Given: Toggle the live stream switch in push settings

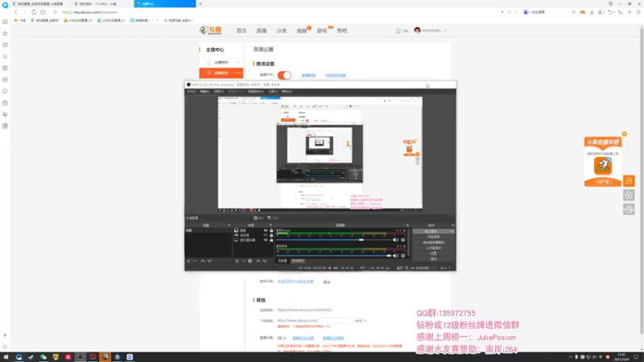Looking at the screenshot, I should pos(284,75).
